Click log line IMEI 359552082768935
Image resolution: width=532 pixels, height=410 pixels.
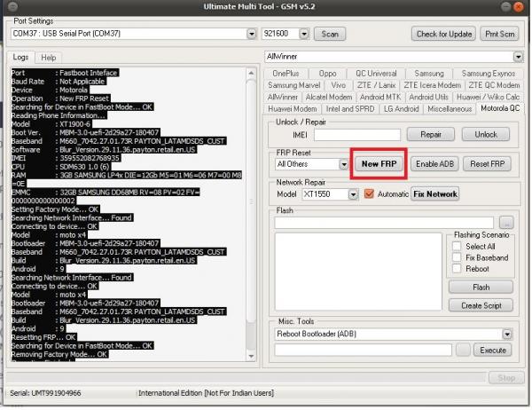click(65, 158)
